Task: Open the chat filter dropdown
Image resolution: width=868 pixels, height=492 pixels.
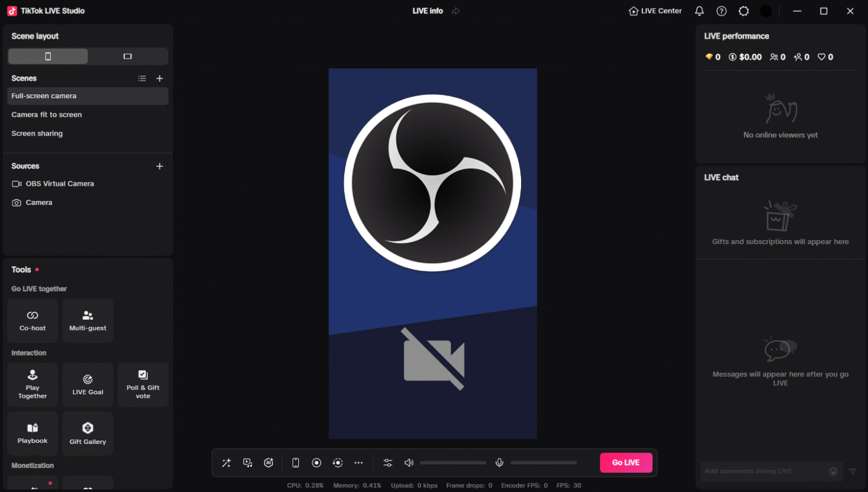Action: pos(853,471)
